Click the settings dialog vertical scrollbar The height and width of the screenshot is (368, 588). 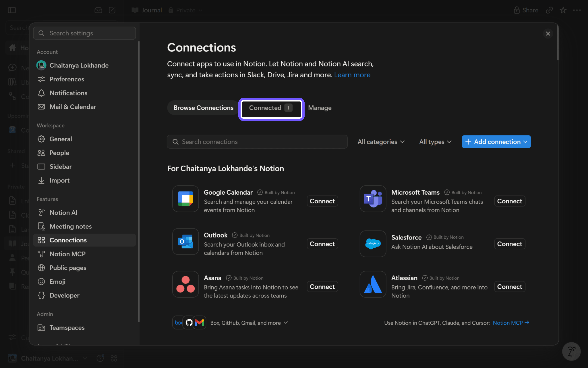558,43
